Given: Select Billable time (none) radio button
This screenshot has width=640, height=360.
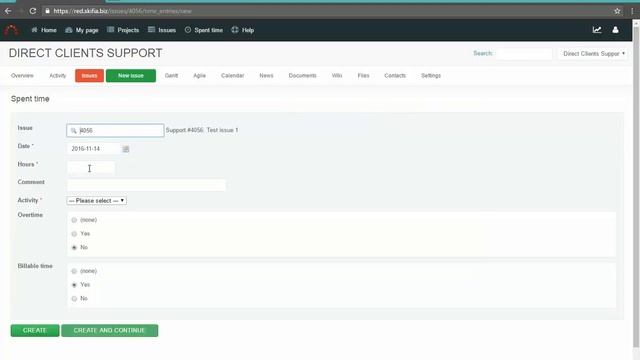Looking at the screenshot, I should [x=74, y=271].
